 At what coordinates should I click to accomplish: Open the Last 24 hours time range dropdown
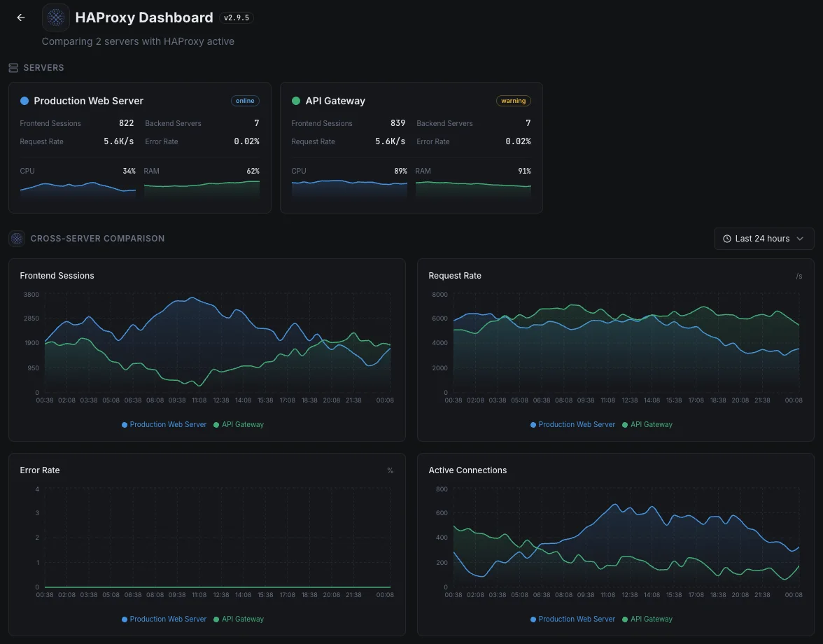pyautogui.click(x=764, y=239)
